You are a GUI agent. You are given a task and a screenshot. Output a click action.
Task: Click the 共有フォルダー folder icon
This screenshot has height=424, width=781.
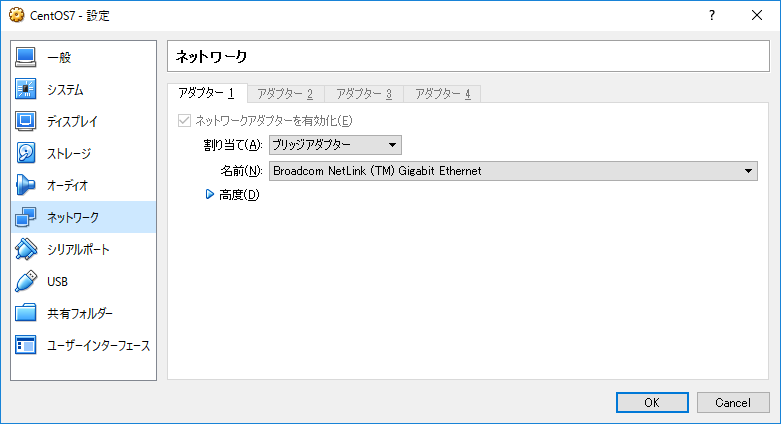tap(25, 313)
